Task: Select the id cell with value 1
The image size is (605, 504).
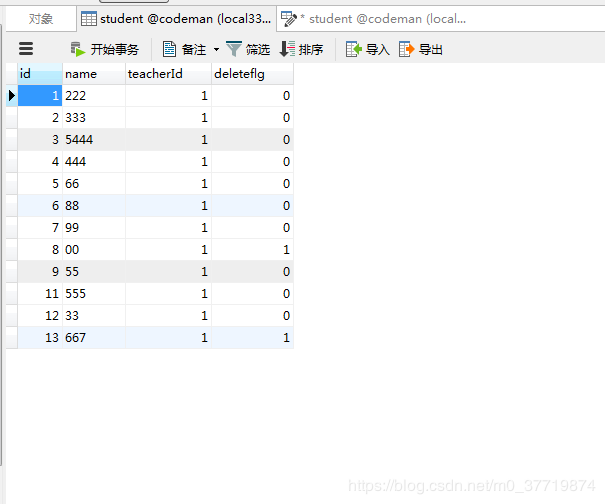Action: (x=40, y=95)
